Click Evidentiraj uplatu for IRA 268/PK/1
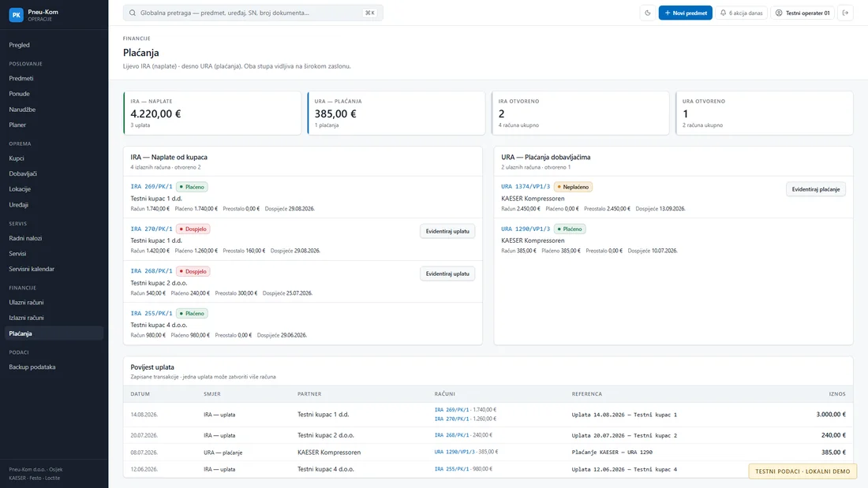Image resolution: width=868 pixels, height=488 pixels. (447, 274)
